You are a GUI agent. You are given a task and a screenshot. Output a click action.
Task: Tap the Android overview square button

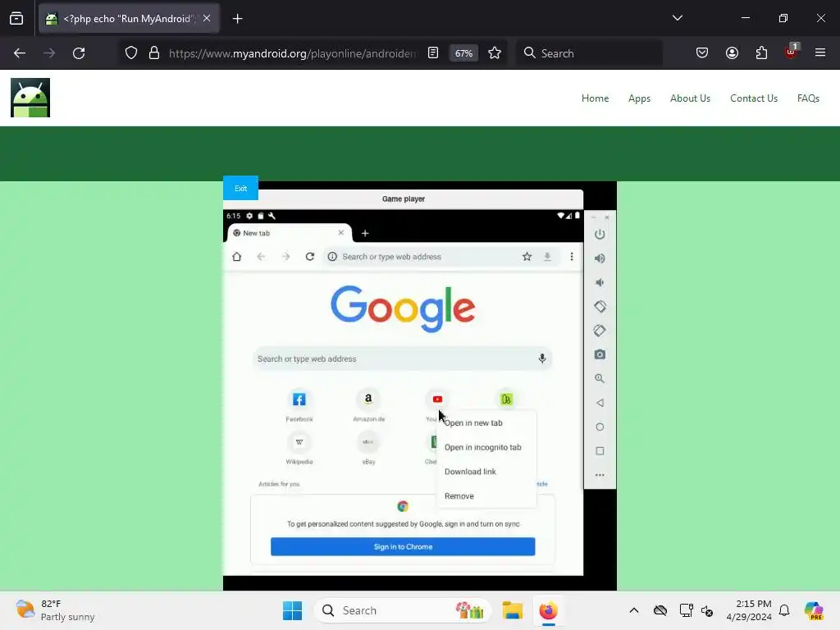600,451
